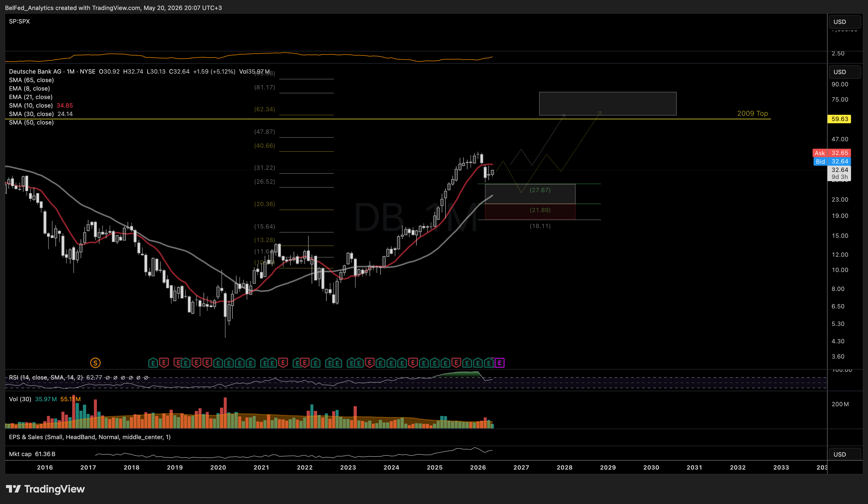The width and height of the screenshot is (868, 504).
Task: Select the SMA (30, close) 24.14 legend
Action: (x=41, y=114)
